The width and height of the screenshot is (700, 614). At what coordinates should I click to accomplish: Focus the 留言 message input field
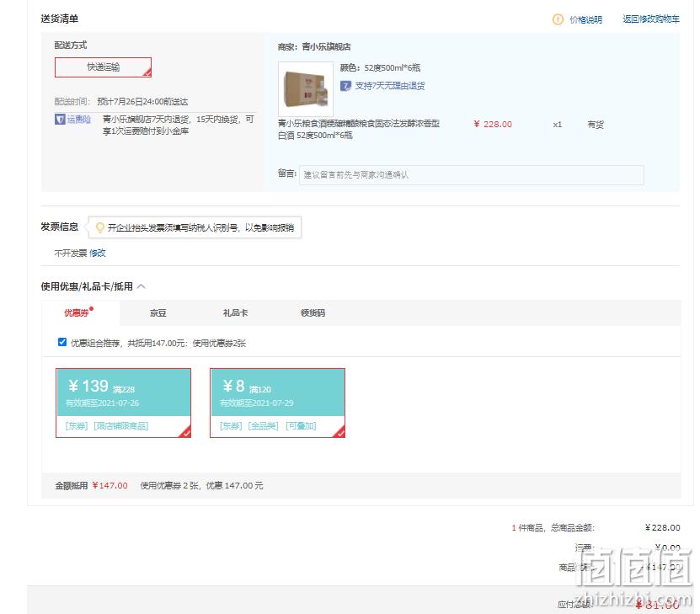pos(472,175)
